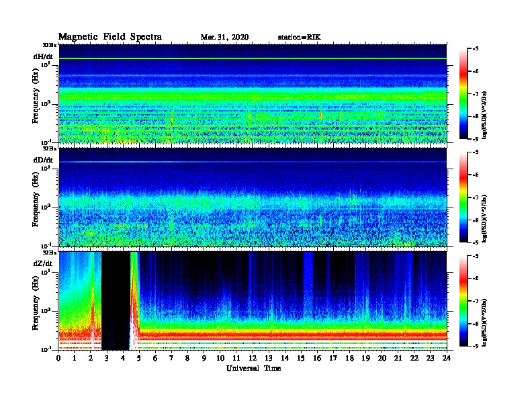532x411 pixels.
Task: Click the black data gap in the dZ/dt plot
Action: point(116,301)
